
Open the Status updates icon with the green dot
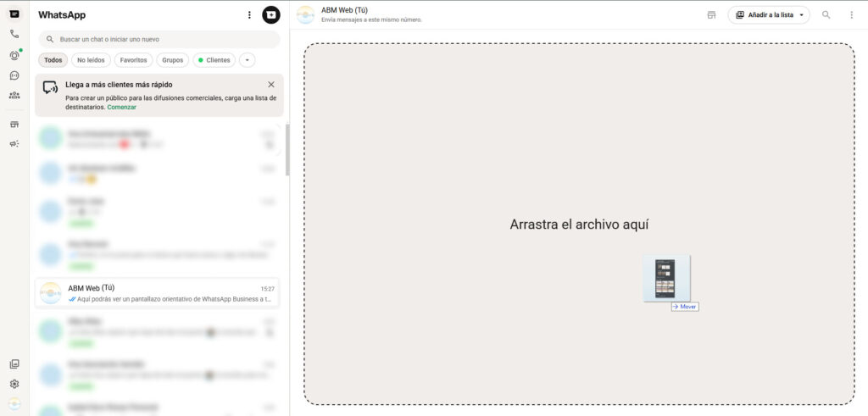tap(14, 55)
